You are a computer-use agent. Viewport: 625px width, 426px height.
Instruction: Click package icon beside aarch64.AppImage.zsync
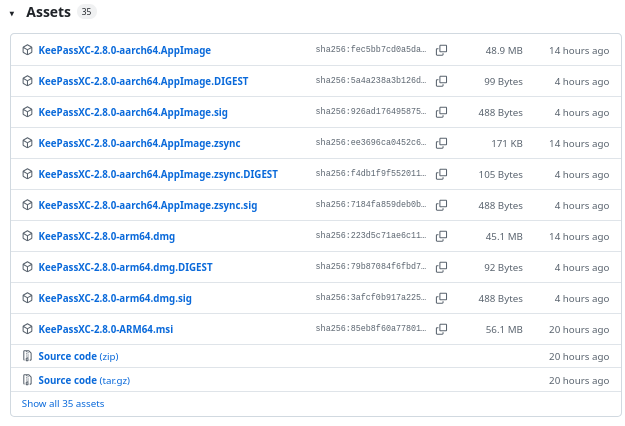pos(27,143)
